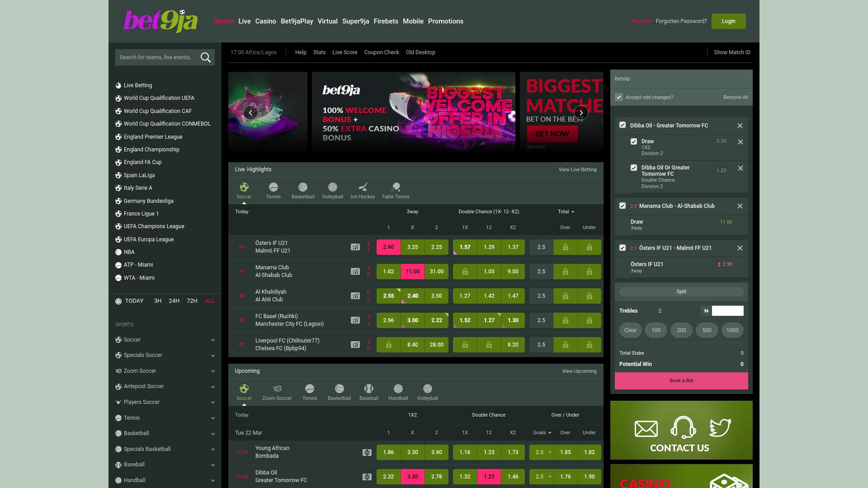Expand Players Soccer category
This screenshot has width=868, height=488.
coord(165,402)
